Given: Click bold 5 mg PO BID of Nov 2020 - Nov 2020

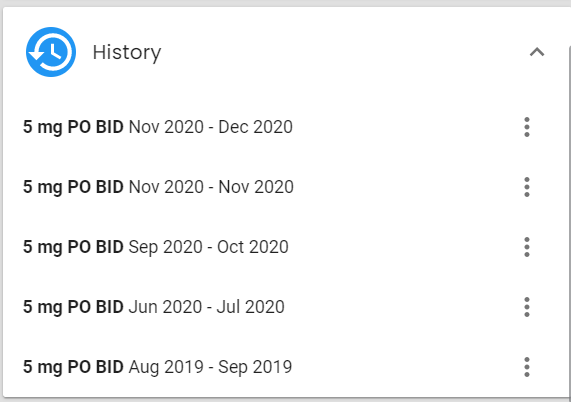Looking at the screenshot, I should 73,188.
